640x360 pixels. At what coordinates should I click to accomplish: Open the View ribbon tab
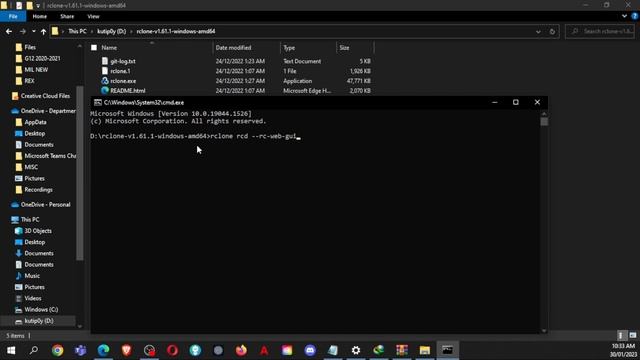point(93,16)
